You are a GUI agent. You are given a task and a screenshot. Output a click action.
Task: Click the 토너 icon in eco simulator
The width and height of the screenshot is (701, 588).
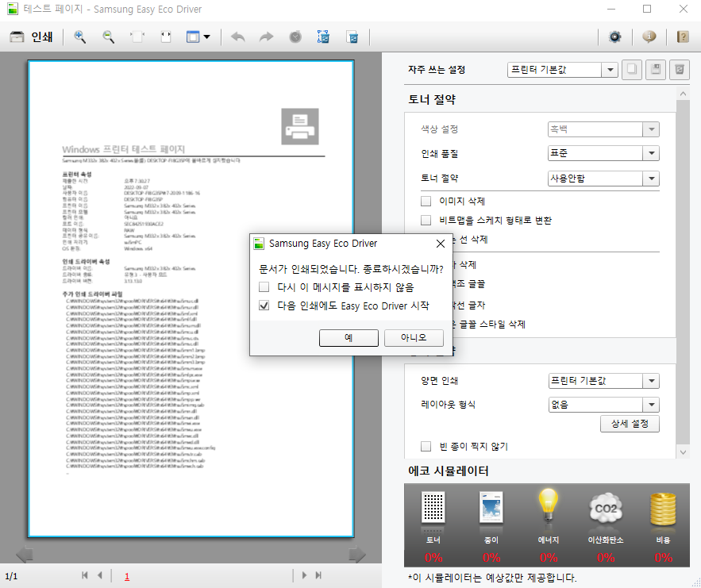tap(433, 507)
